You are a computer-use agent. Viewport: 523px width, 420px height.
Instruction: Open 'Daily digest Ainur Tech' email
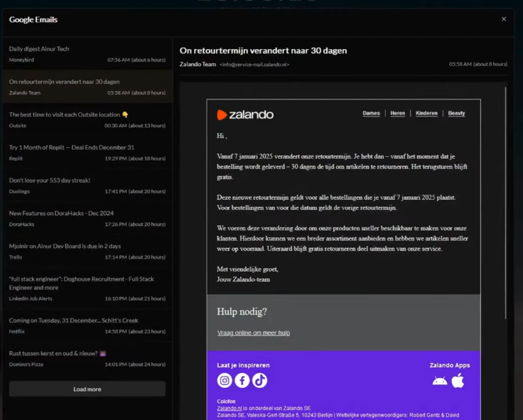pos(87,54)
